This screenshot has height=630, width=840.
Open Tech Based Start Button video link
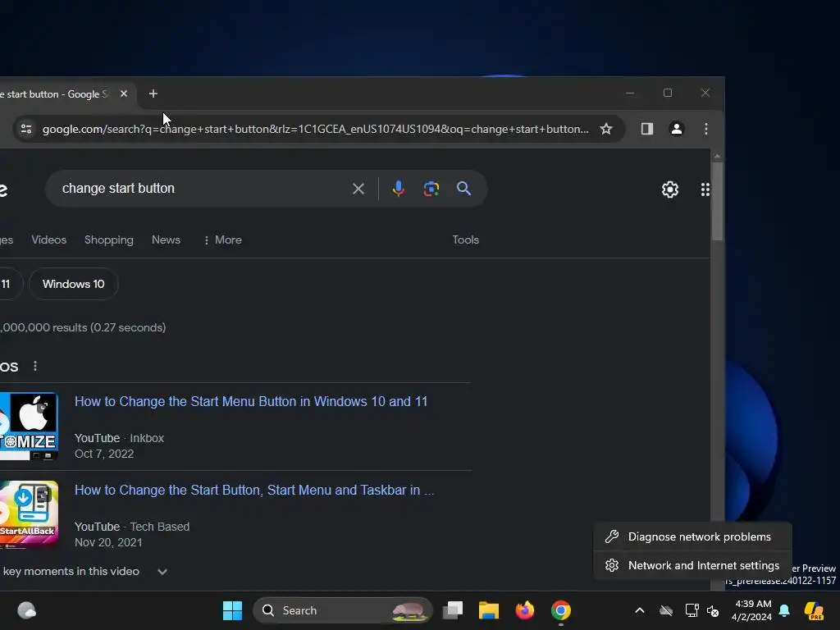coord(254,490)
